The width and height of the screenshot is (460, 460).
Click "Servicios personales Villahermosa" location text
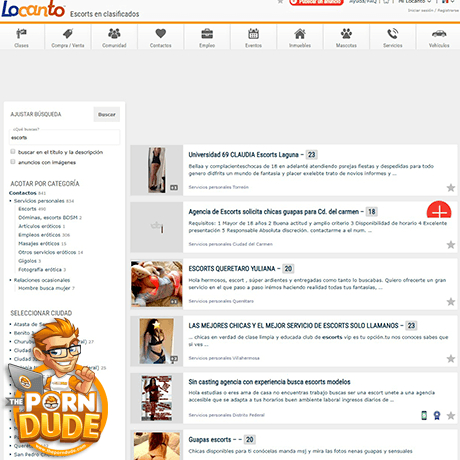224,358
